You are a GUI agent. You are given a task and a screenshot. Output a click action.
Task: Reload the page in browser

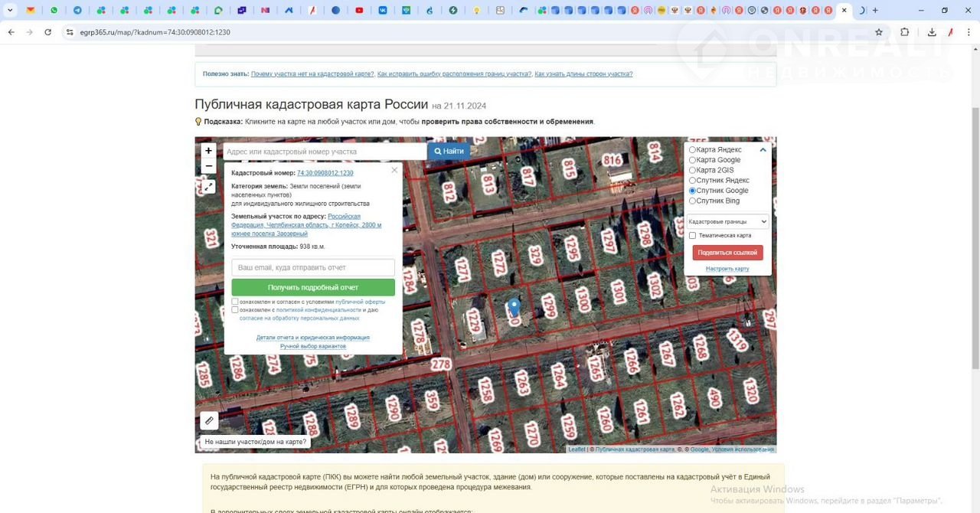[47, 32]
